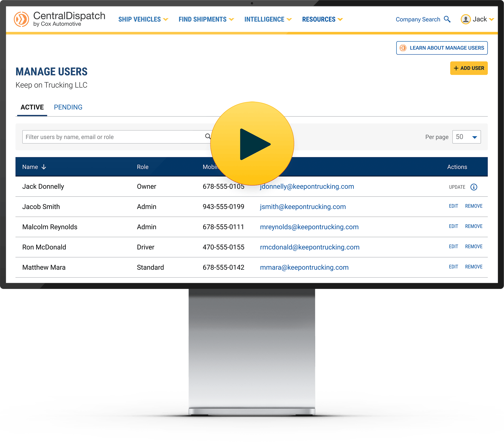Screen dimensions: 504x442
Task: Expand the Ship Vehicles menu
Action: pyautogui.click(x=143, y=19)
